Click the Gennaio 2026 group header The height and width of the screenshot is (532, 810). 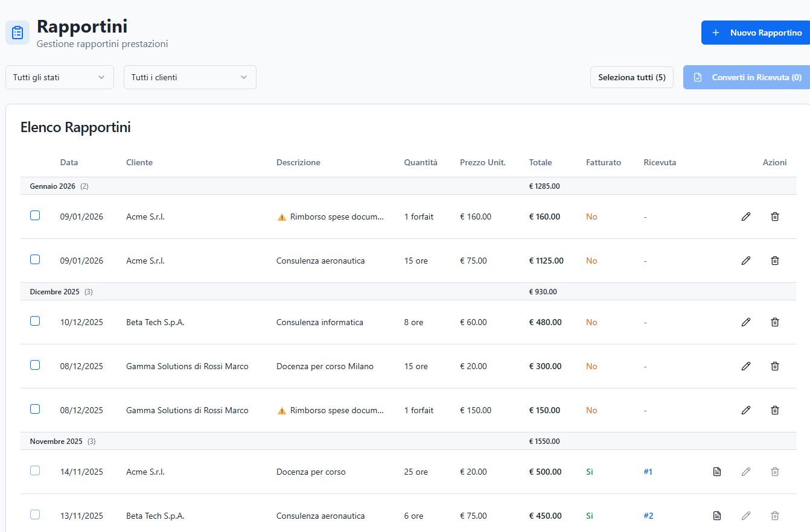point(53,186)
